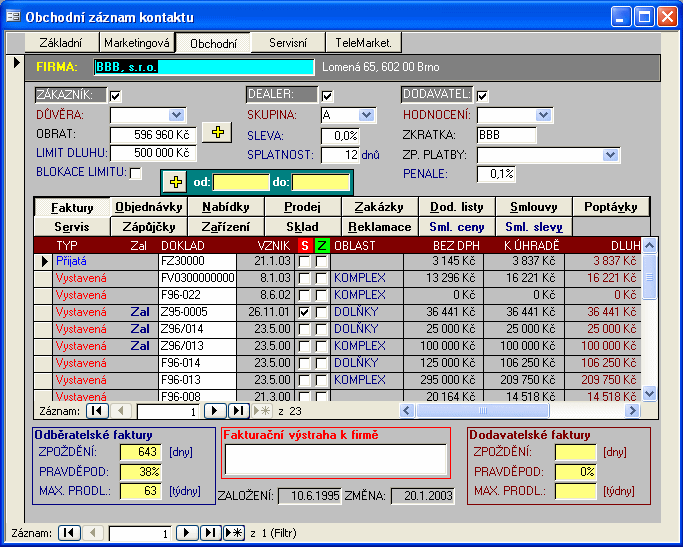Click the red S column header
Viewport: 683px width, 547px height.
coord(304,246)
